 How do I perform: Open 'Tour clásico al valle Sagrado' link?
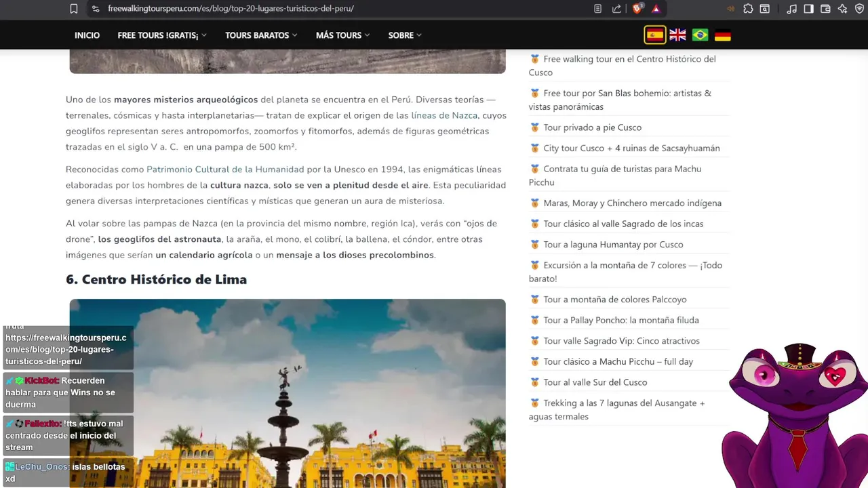point(623,224)
